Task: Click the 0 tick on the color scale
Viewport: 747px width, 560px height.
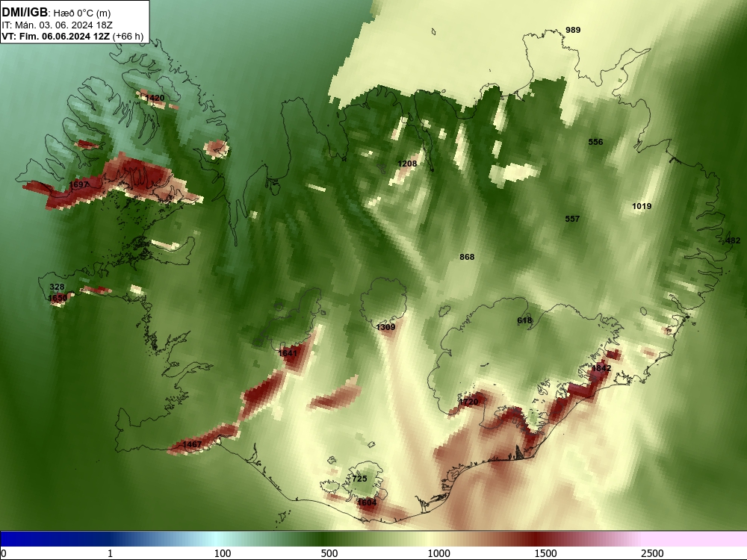Action: coord(3,553)
